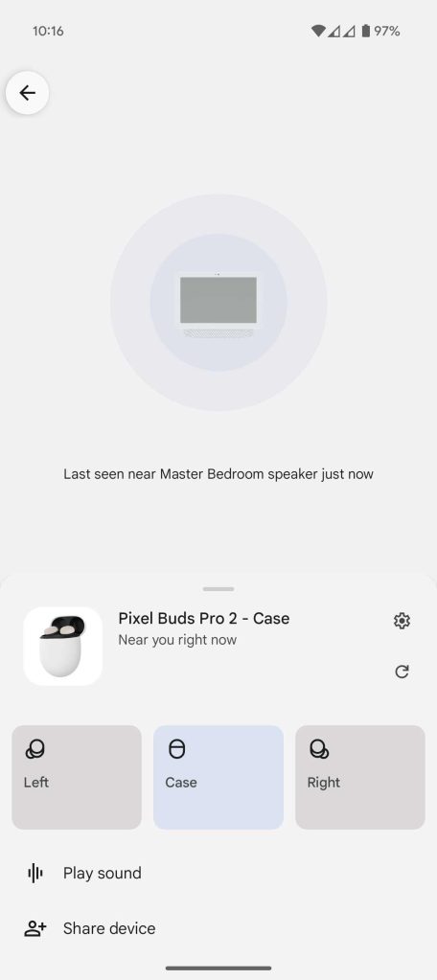
Task: Click the left earbud icon
Action: tap(35, 749)
